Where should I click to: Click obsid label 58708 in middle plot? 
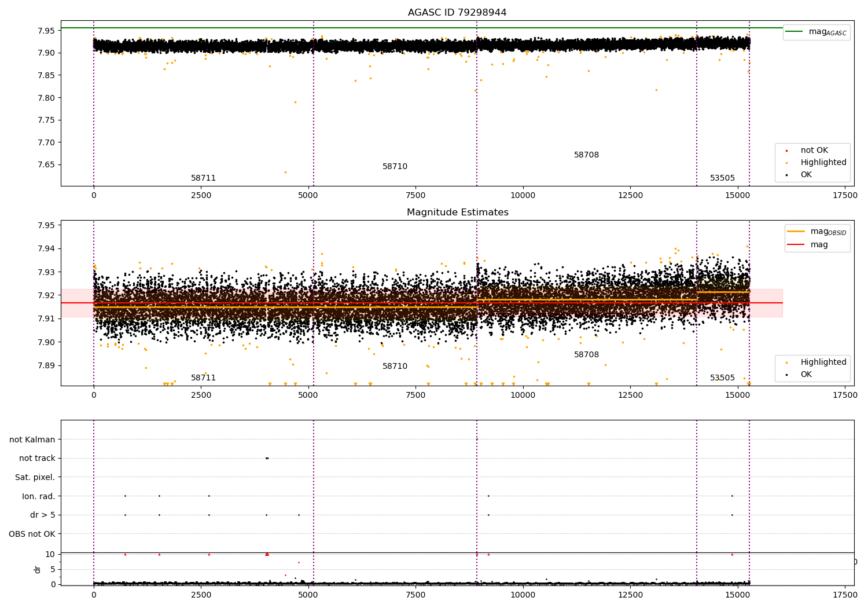click(x=586, y=355)
